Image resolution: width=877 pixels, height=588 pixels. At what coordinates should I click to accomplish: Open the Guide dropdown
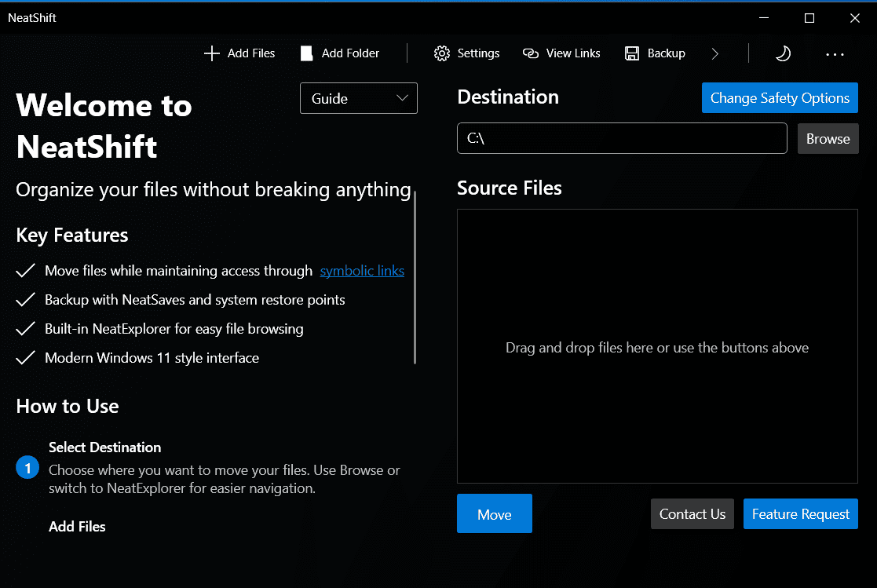pyautogui.click(x=359, y=98)
